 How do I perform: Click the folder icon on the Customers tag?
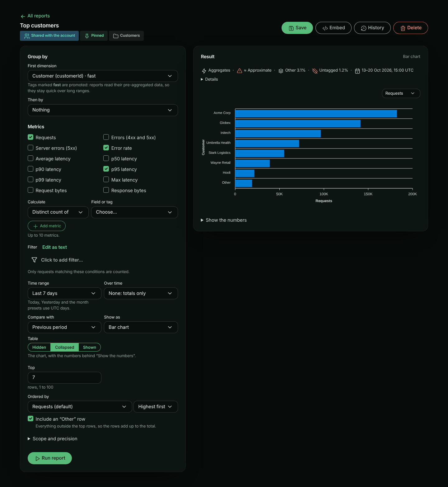pyautogui.click(x=116, y=36)
